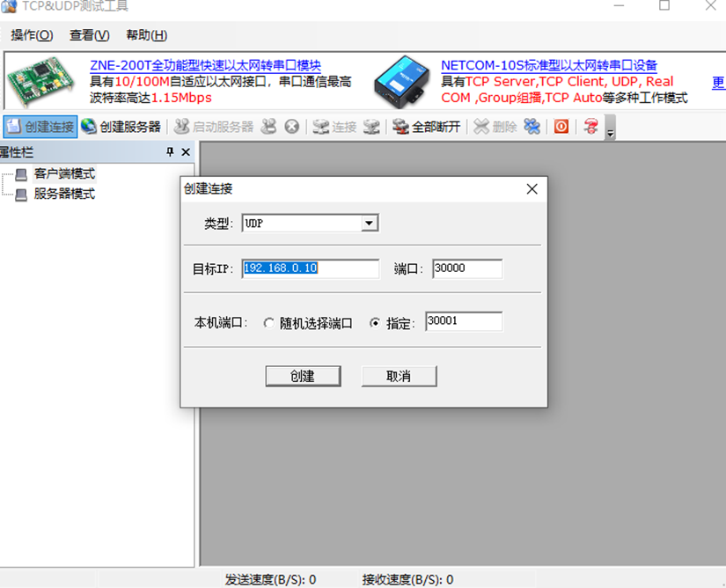Click the 创建连接 toolbar button

coord(40,127)
